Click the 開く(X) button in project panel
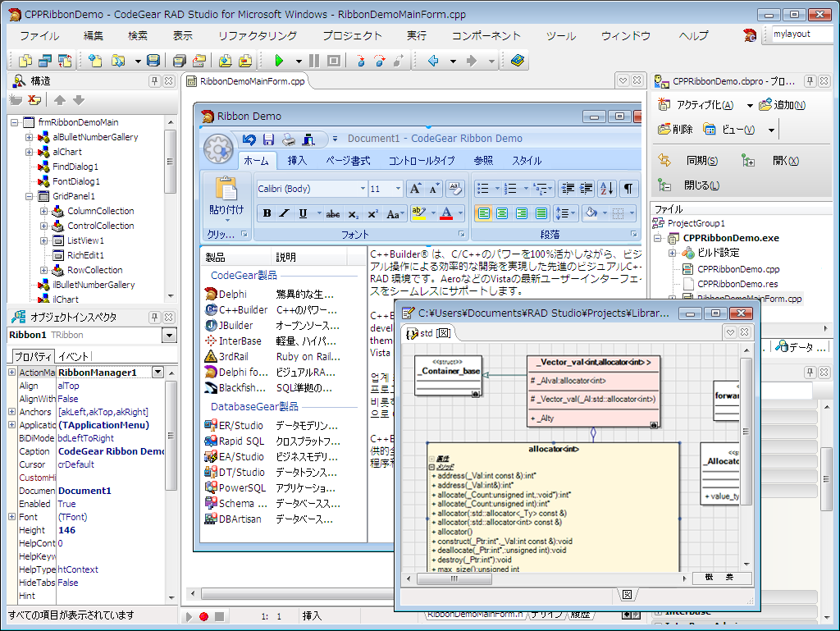Image resolution: width=840 pixels, height=631 pixels. (x=771, y=161)
